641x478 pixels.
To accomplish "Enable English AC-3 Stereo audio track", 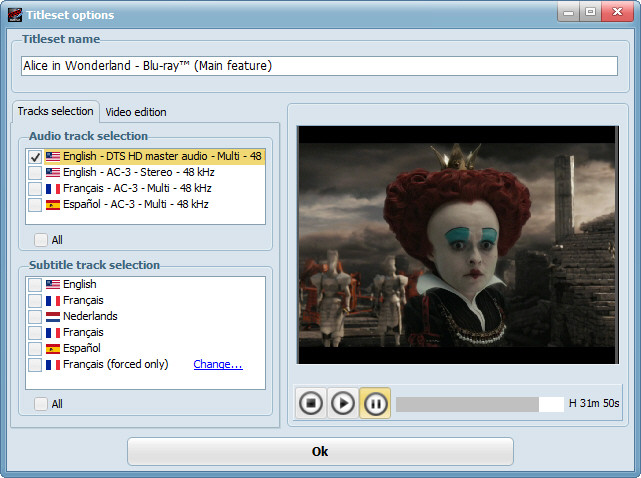I will 35,173.
